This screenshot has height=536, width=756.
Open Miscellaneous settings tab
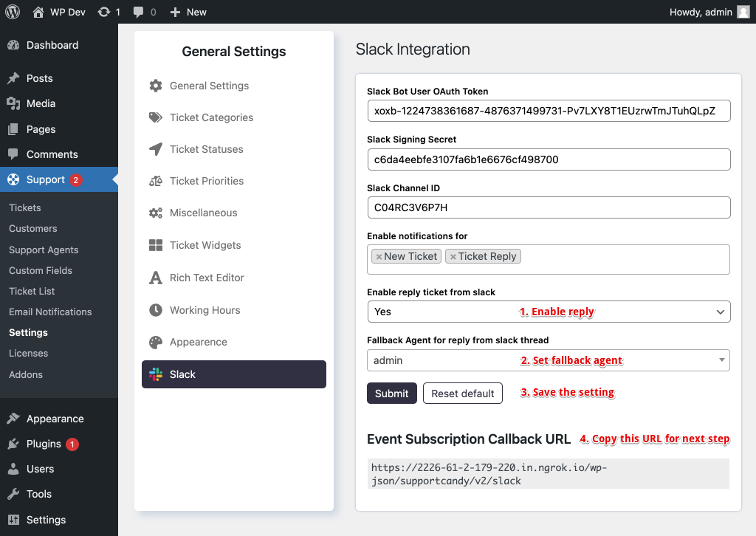coord(234,213)
